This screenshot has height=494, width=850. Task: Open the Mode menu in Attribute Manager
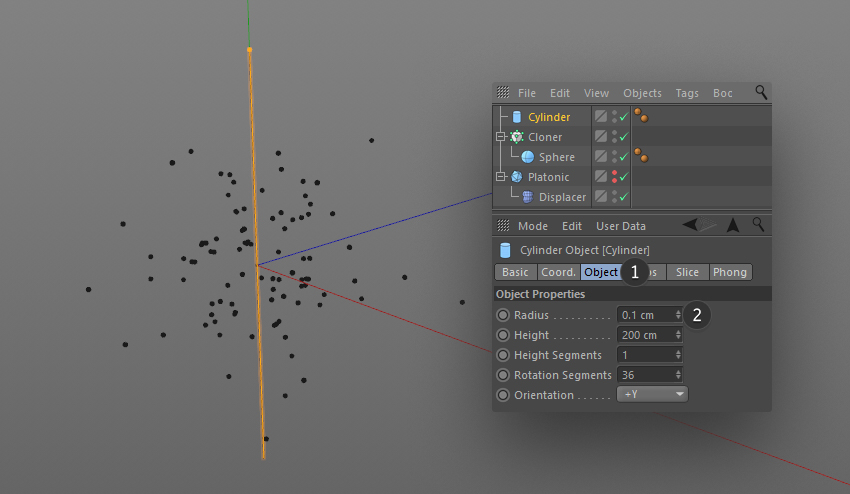click(533, 226)
